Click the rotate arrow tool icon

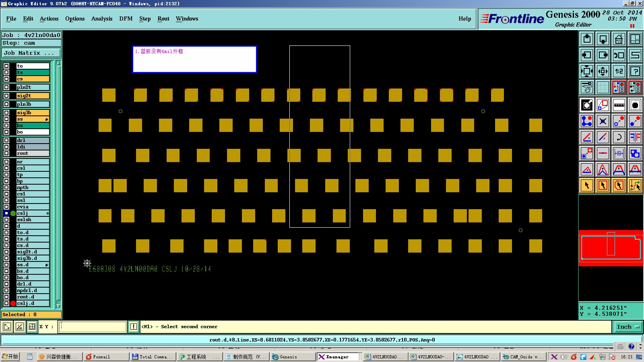pos(619,137)
